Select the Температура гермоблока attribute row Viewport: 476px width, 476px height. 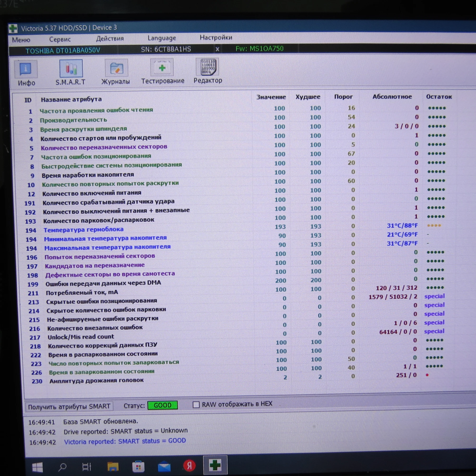84,230
